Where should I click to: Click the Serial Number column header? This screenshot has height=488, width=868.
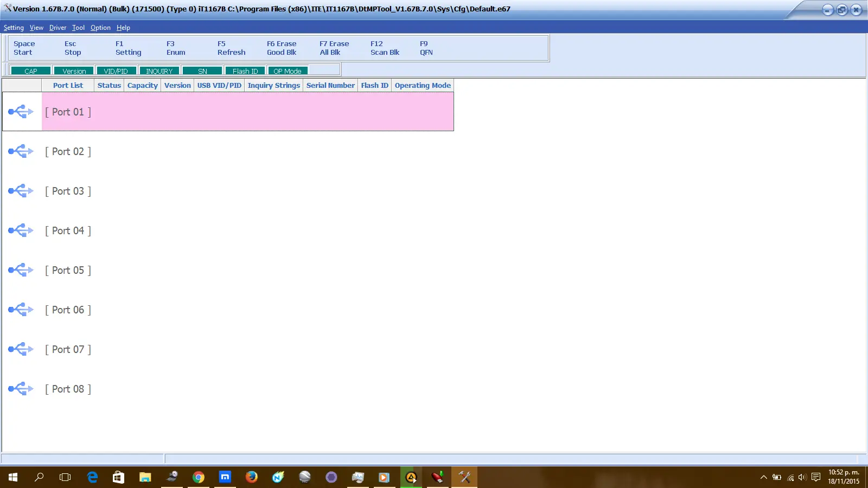[330, 86]
